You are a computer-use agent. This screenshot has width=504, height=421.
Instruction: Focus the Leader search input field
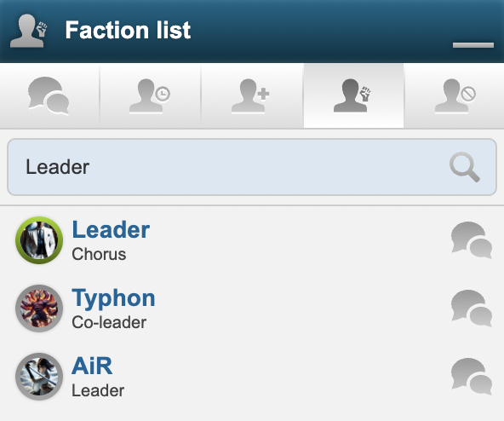[x=252, y=167]
